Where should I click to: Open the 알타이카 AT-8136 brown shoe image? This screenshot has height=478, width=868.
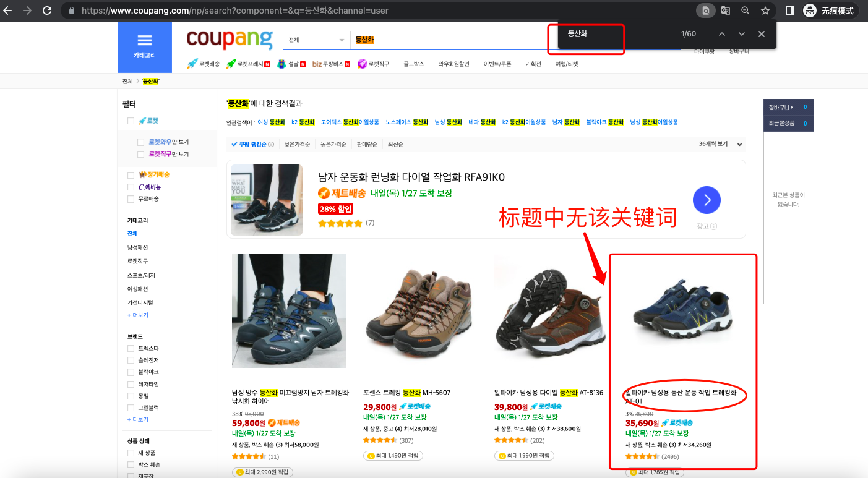549,310
